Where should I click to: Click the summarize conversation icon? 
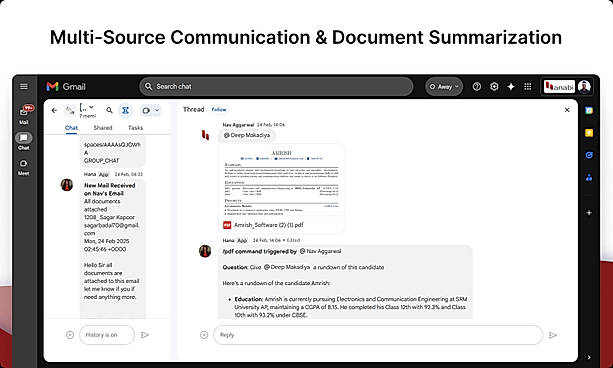click(x=125, y=111)
